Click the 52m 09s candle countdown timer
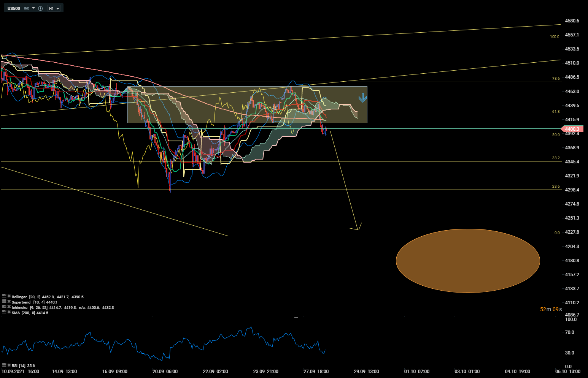This screenshot has height=378, width=588. pyautogui.click(x=551, y=309)
